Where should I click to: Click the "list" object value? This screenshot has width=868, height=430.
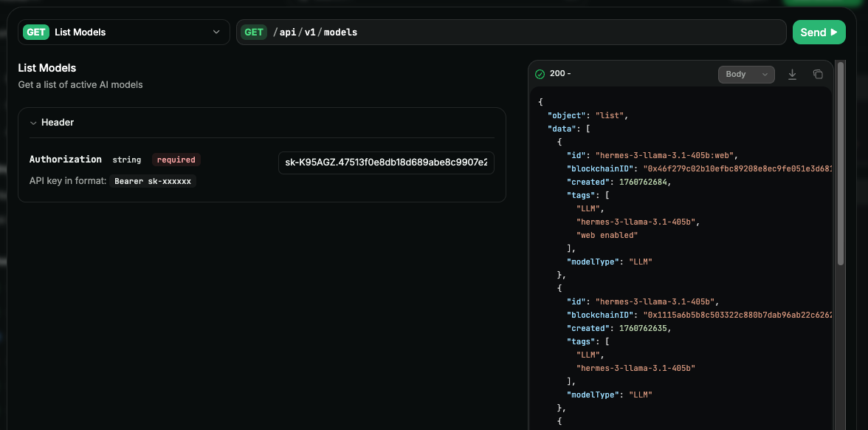pos(610,115)
